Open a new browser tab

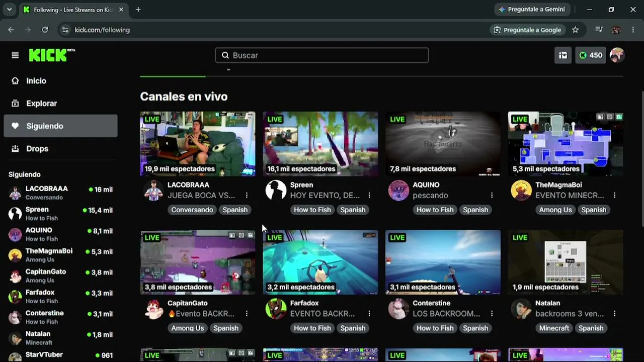tap(138, 10)
